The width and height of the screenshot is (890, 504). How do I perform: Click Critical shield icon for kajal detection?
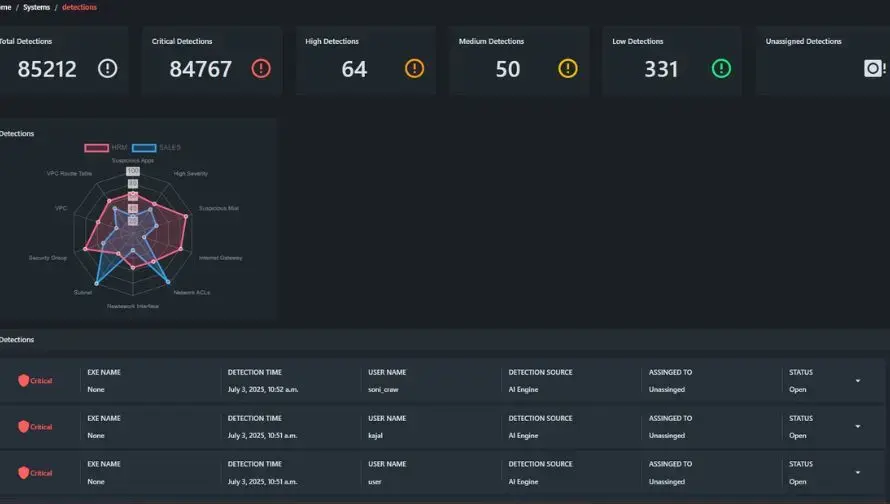coord(23,426)
